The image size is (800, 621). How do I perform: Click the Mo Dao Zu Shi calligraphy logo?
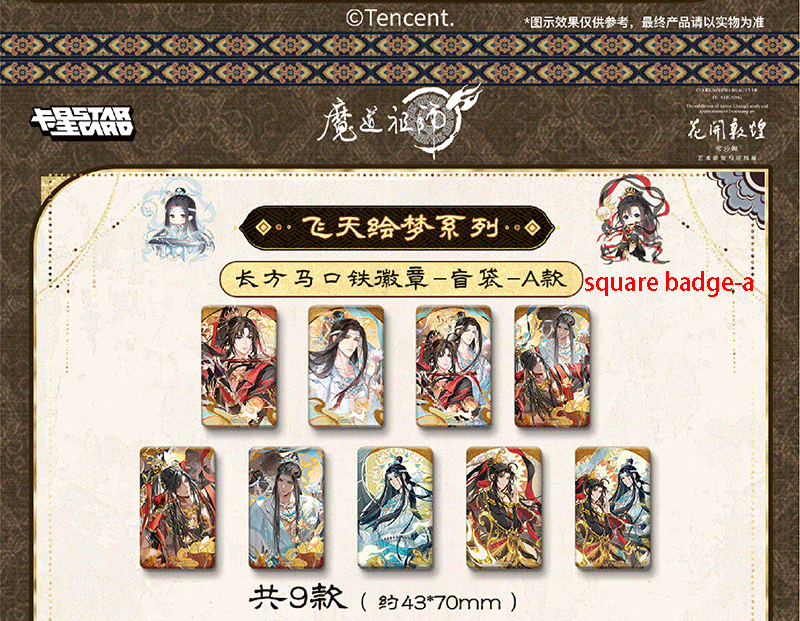pos(399,120)
